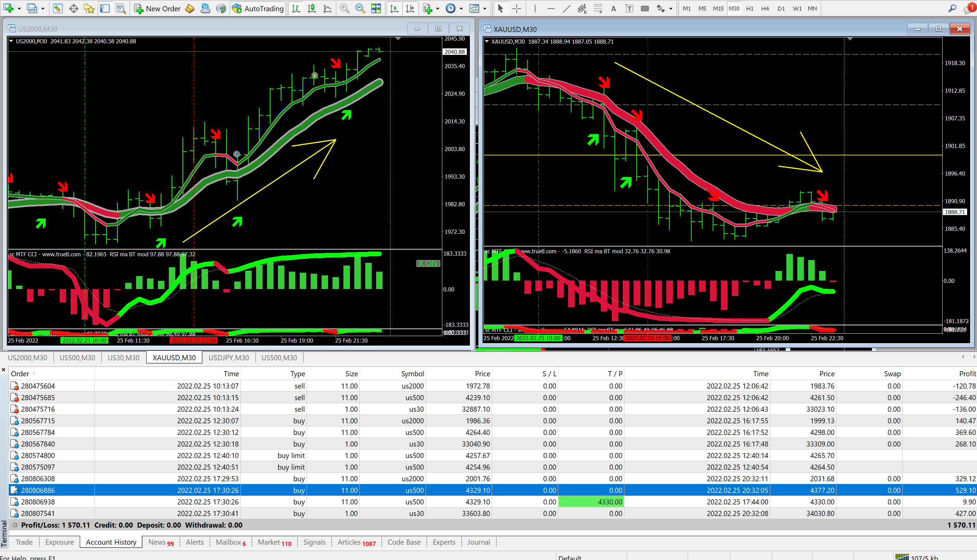The height and width of the screenshot is (560, 977).
Task: Switch to the USDJPY,M30 chart tab
Action: [x=228, y=358]
